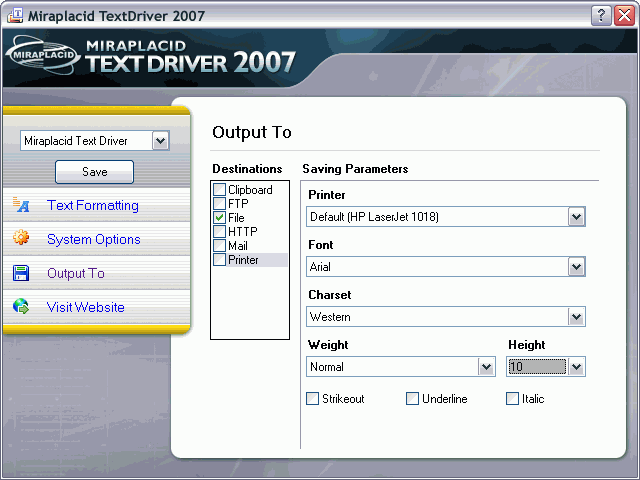Select the Mail label in Destinations list
Image resolution: width=640 pixels, height=480 pixels.
(x=238, y=246)
